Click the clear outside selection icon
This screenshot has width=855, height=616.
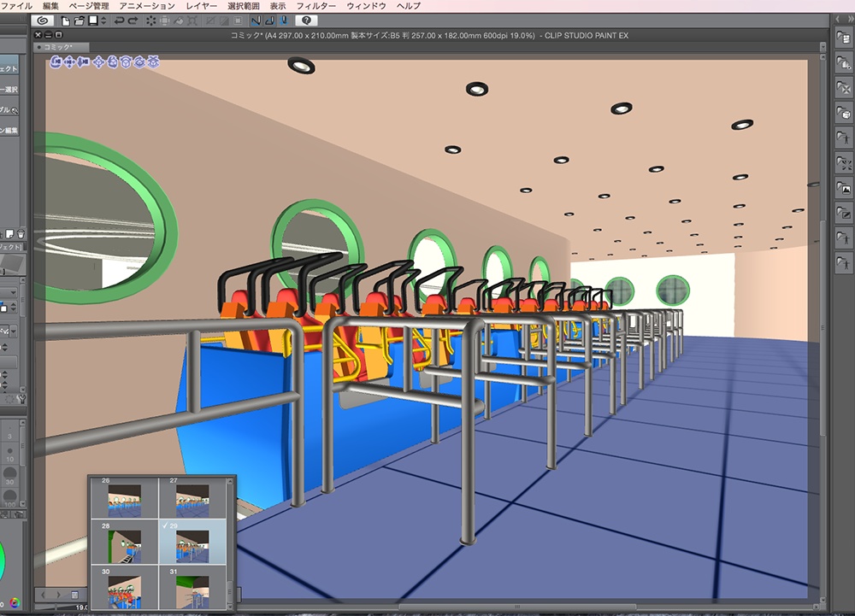tap(163, 21)
